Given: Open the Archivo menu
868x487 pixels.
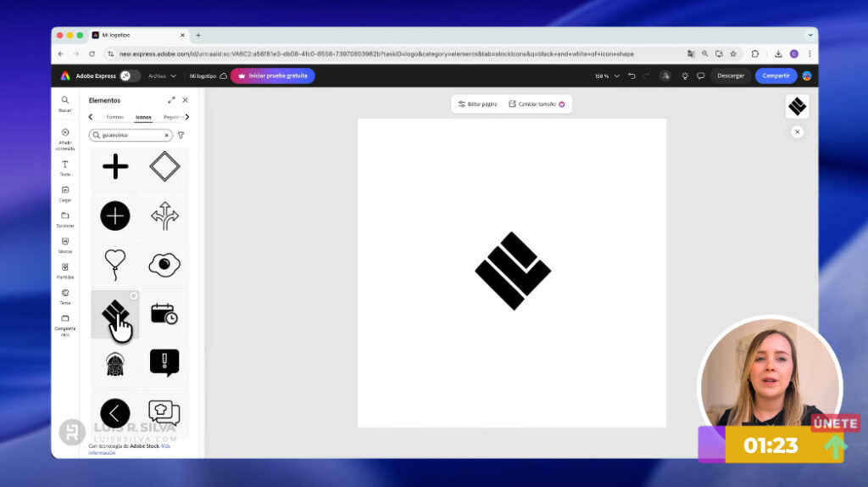Looking at the screenshot, I should (162, 76).
